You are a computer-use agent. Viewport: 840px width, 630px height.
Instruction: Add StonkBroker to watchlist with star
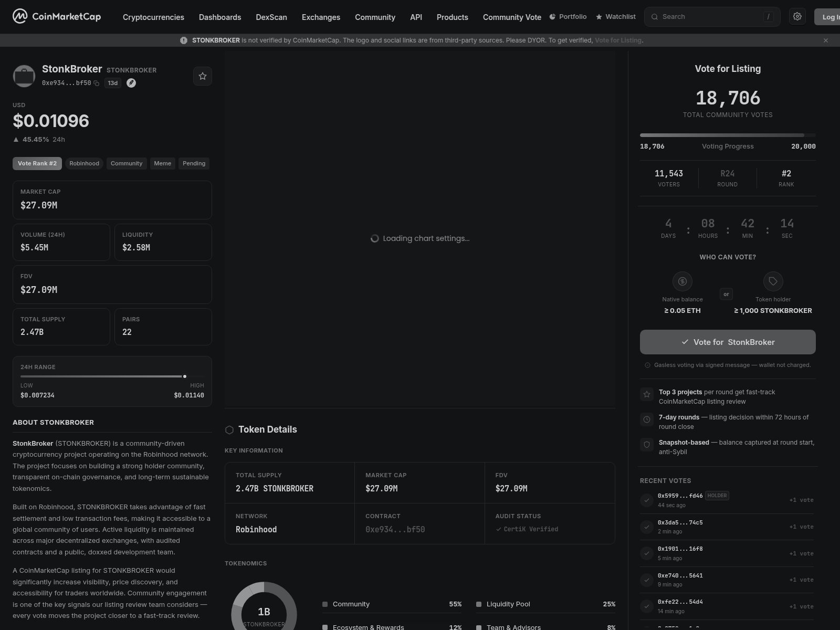tap(203, 76)
